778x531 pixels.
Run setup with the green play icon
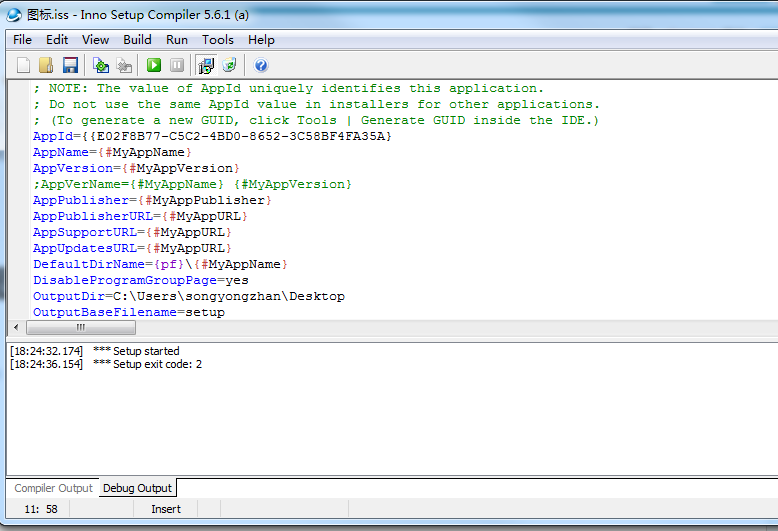pyautogui.click(x=154, y=65)
